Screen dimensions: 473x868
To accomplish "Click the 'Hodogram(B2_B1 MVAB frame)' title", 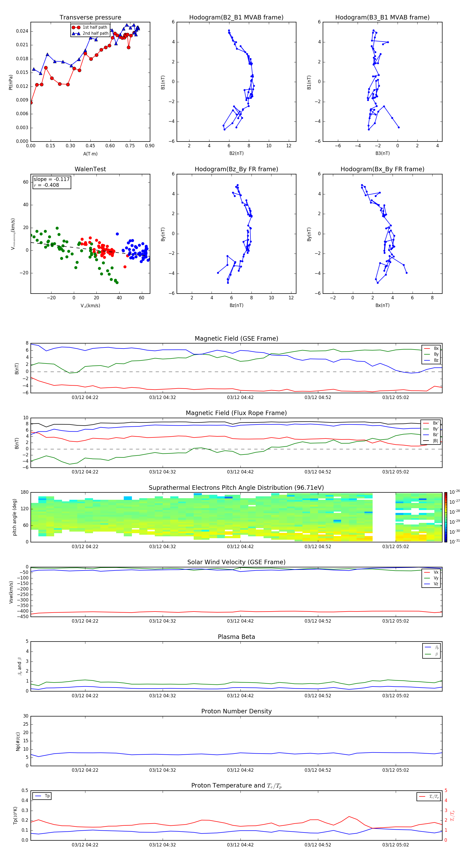I will tap(236, 17).
